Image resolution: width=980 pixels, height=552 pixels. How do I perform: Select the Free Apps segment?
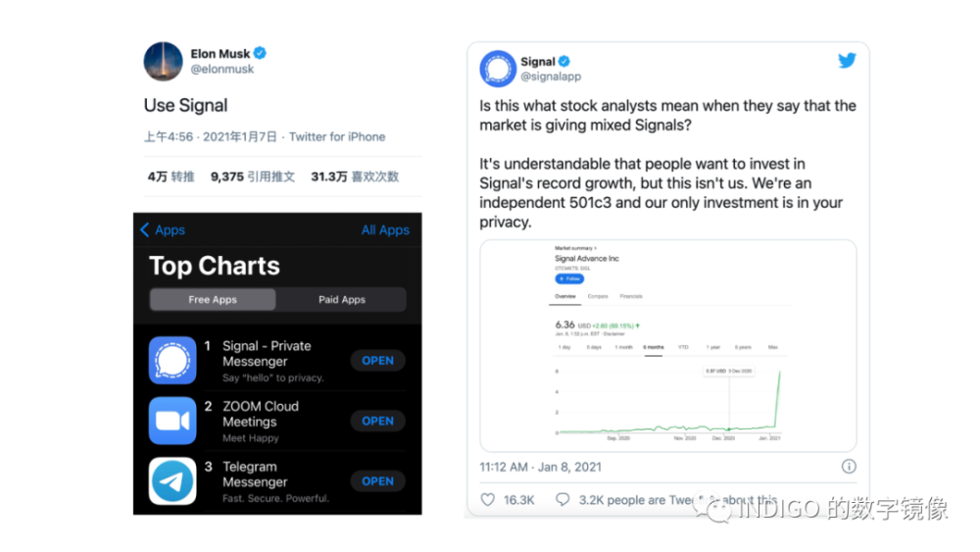click(213, 300)
